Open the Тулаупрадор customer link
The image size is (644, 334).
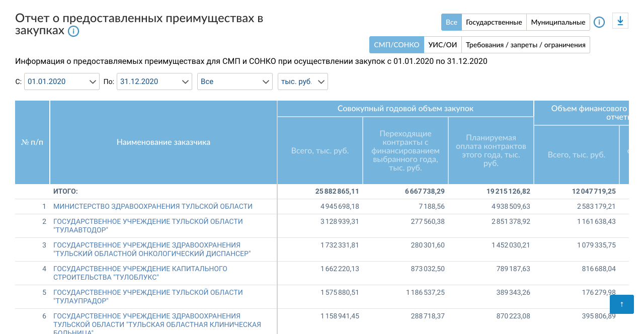(148, 296)
